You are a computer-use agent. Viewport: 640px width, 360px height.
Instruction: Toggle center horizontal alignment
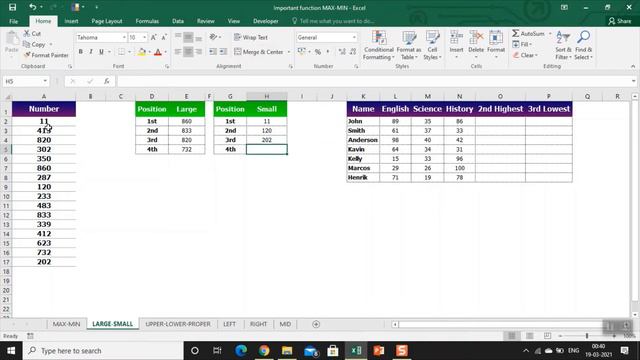[188, 52]
